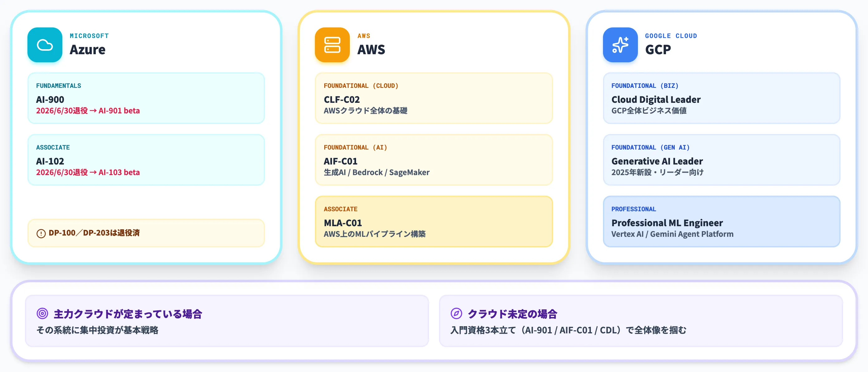Click the GCP sparkle icon
The width and height of the screenshot is (868, 372).
pos(620,45)
